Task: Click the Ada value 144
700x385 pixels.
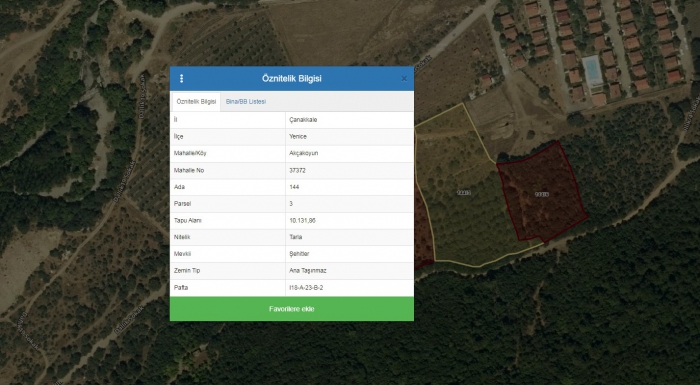Action: 294,187
